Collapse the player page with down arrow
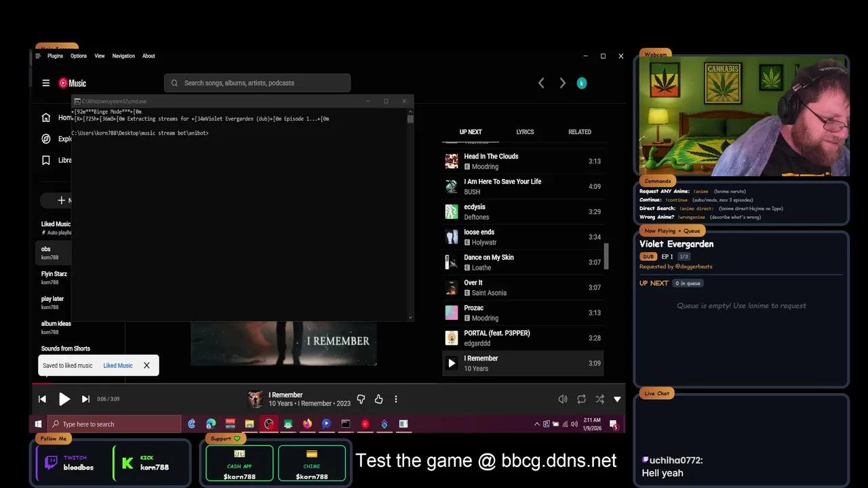 click(x=617, y=399)
